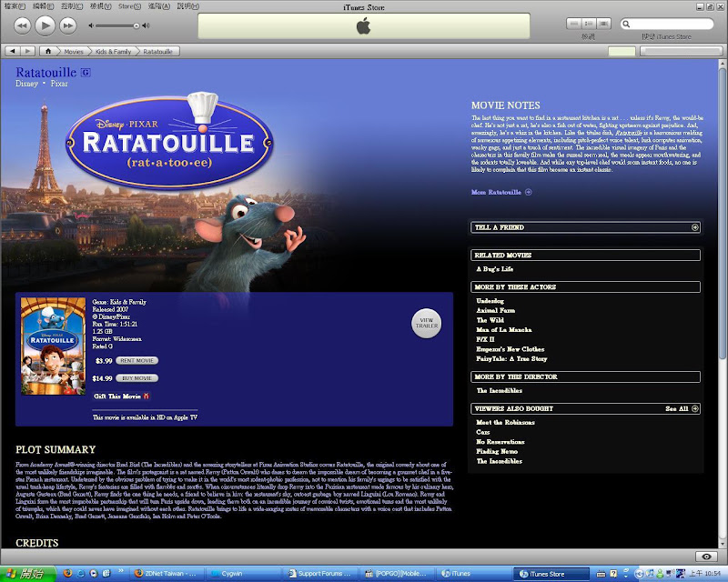This screenshot has width=728, height=582.
Task: Open the Underdog movie link
Action: 490,301
